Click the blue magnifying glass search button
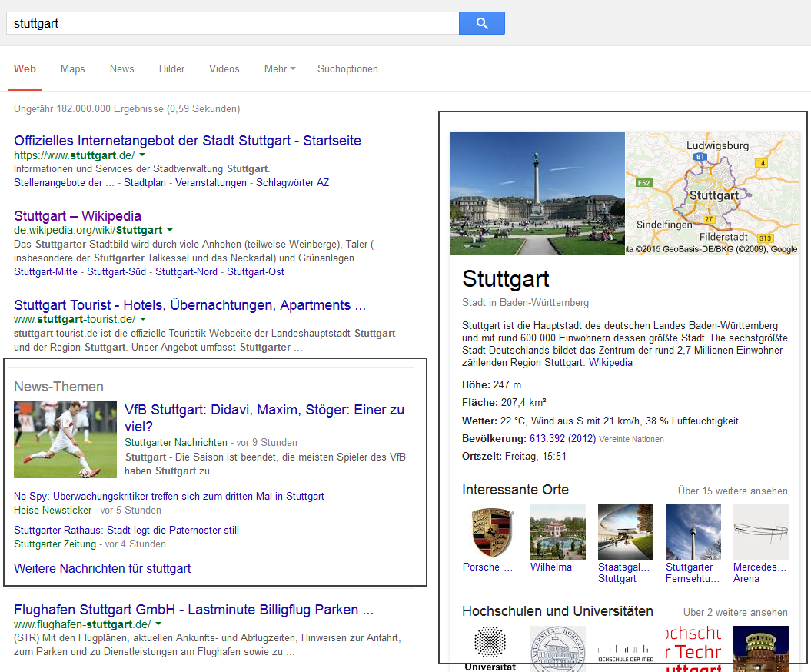This screenshot has height=672, width=811. [x=481, y=23]
